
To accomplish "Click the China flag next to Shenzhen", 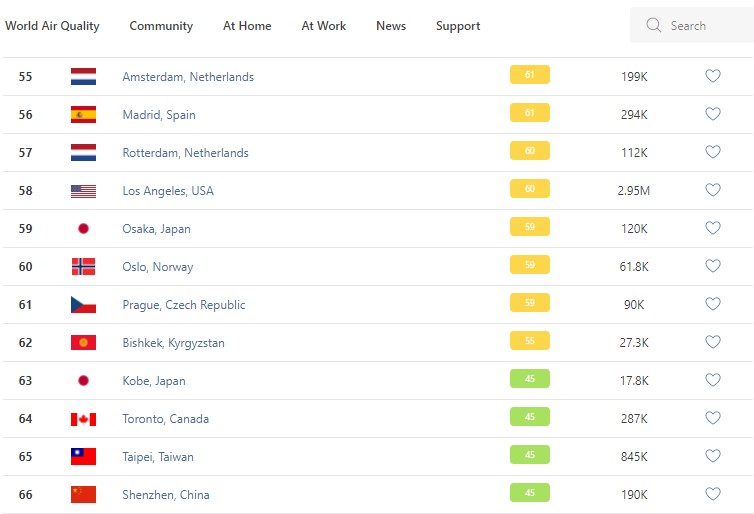I will (x=83, y=495).
